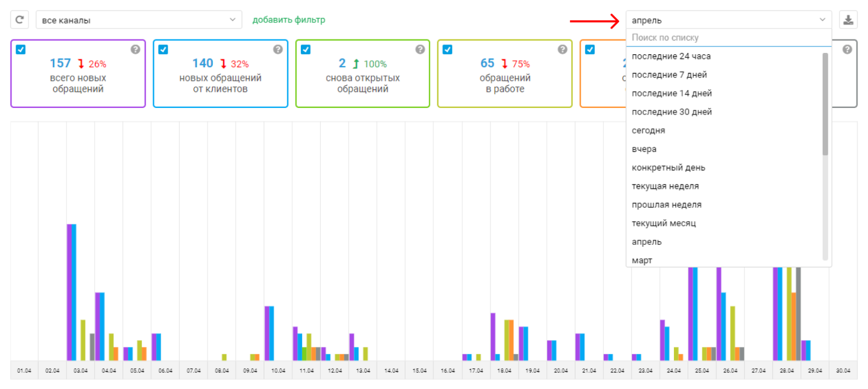
Task: Click the refresh icon button
Action: 20,20
